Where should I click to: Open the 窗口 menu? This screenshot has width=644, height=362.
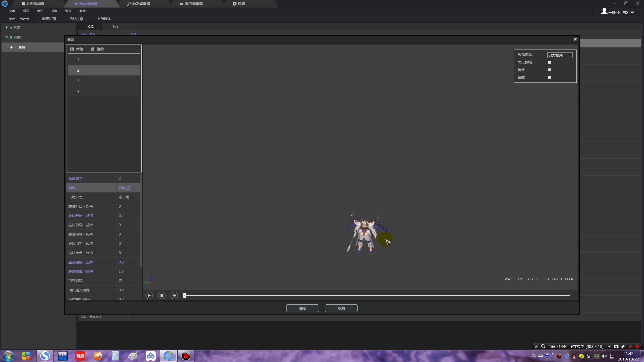point(40,11)
